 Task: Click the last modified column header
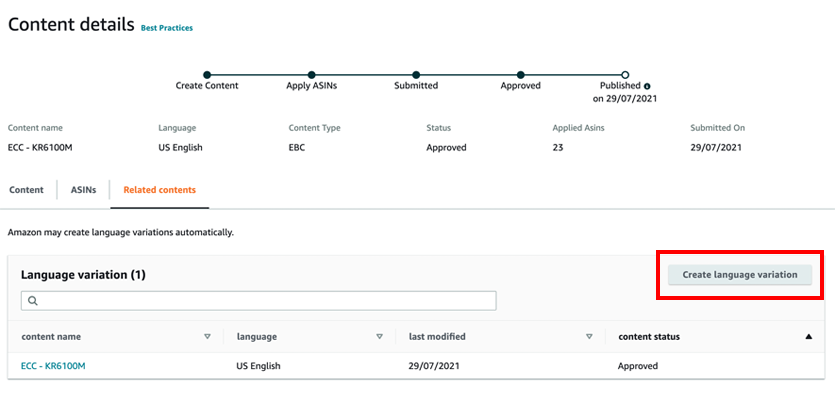[x=437, y=337]
